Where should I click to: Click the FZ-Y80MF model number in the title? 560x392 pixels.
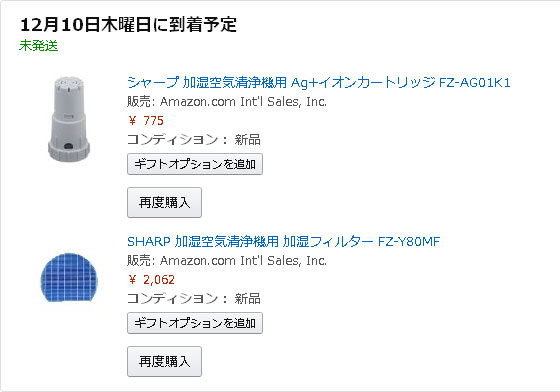tap(409, 242)
